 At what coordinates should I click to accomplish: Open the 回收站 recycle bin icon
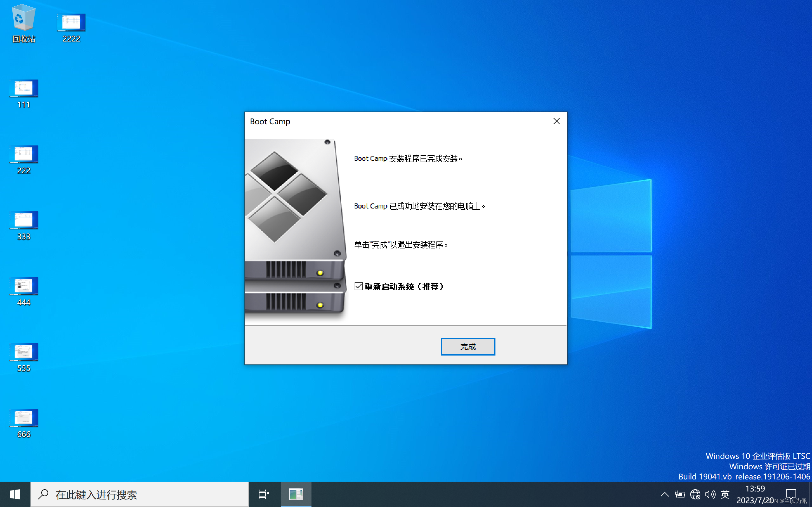point(23,23)
